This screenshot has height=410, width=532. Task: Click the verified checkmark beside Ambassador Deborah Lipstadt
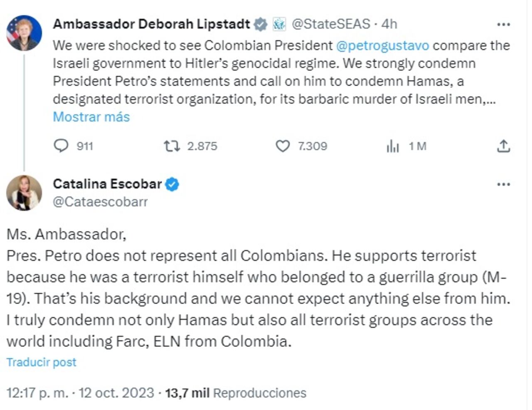260,24
